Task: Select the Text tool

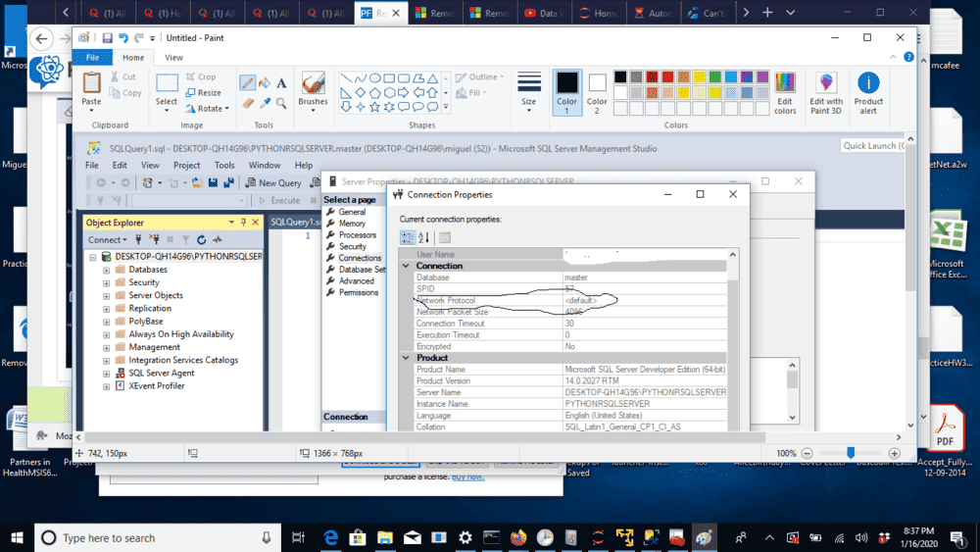Action: tap(281, 83)
